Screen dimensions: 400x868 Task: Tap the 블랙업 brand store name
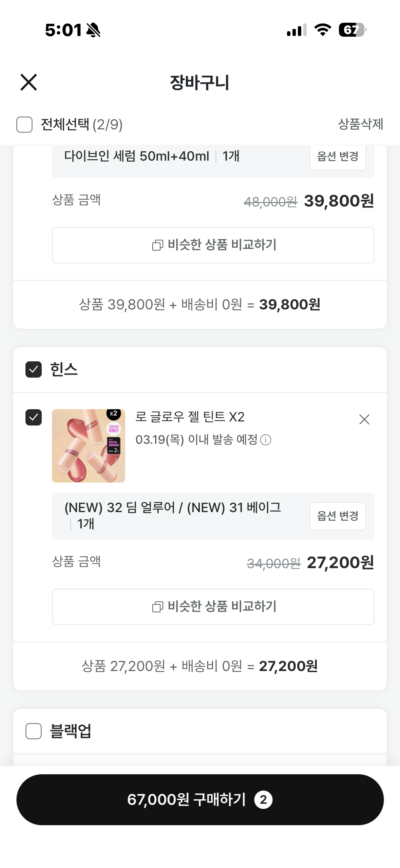point(71,731)
